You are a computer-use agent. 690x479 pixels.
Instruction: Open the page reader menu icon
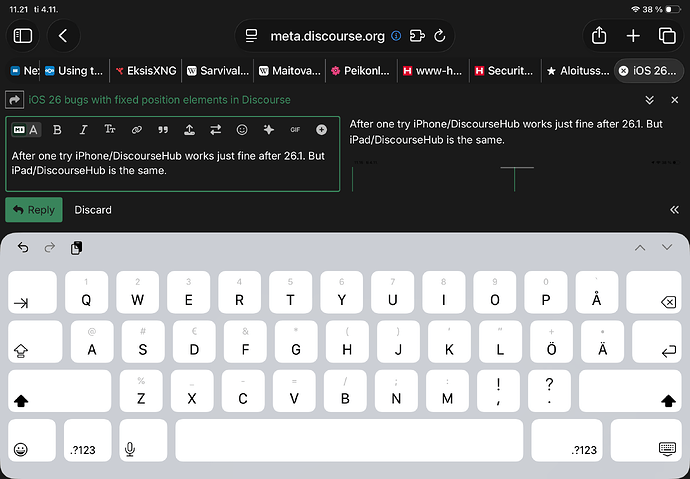(x=251, y=36)
